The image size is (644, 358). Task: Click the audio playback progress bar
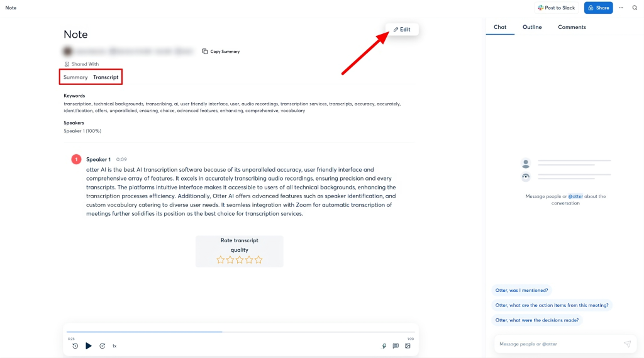point(241,332)
